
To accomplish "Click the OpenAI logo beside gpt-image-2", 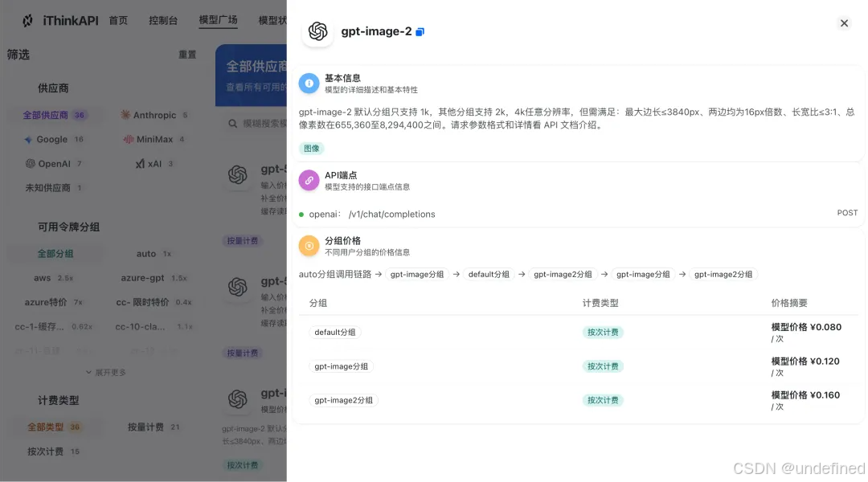I will tap(317, 31).
